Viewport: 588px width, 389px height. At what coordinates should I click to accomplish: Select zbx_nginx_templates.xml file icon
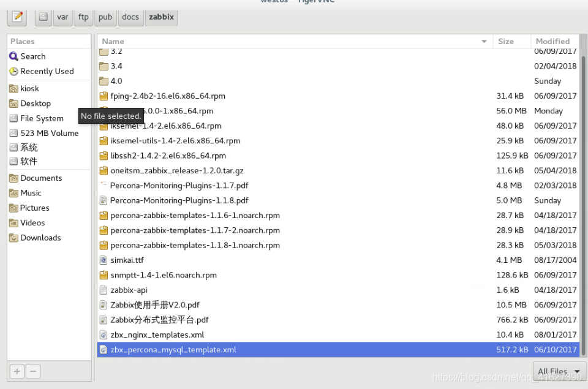[x=104, y=335]
